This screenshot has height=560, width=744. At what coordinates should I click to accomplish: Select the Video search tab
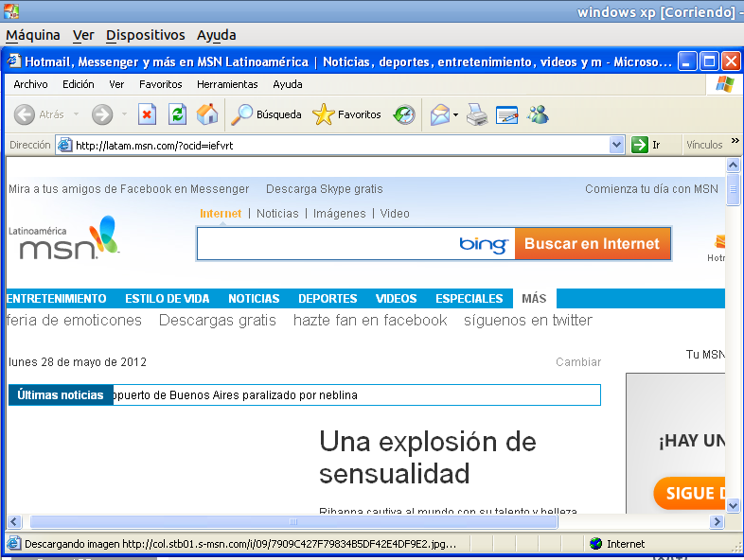395,214
